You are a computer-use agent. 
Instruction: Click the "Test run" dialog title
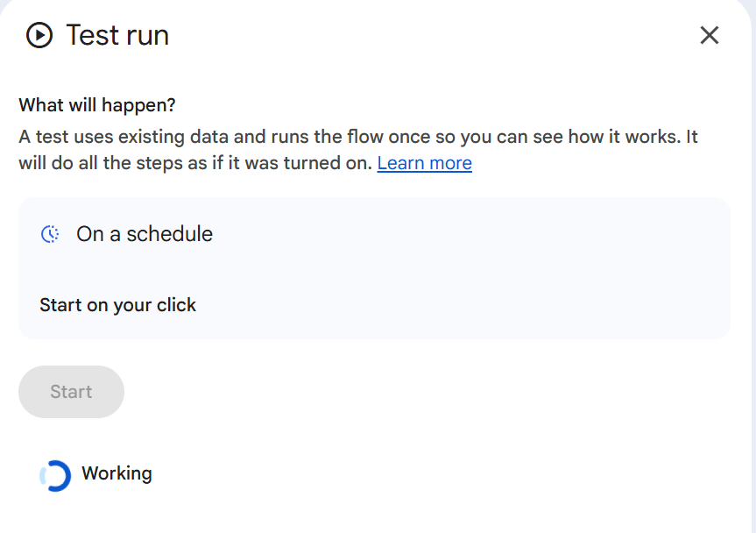tap(117, 35)
